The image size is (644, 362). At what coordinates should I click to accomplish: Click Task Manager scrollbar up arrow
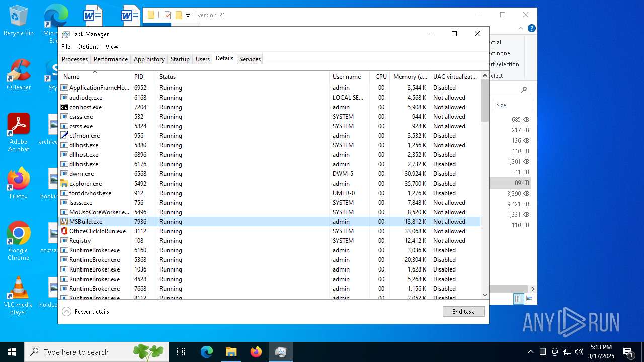point(485,75)
